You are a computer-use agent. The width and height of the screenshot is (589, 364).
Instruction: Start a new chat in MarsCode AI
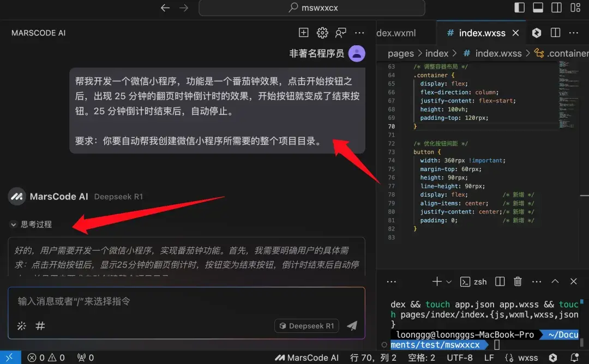(x=303, y=33)
